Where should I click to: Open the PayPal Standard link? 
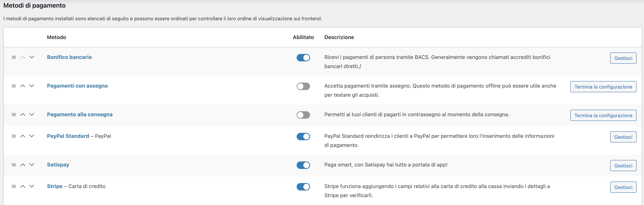point(68,136)
